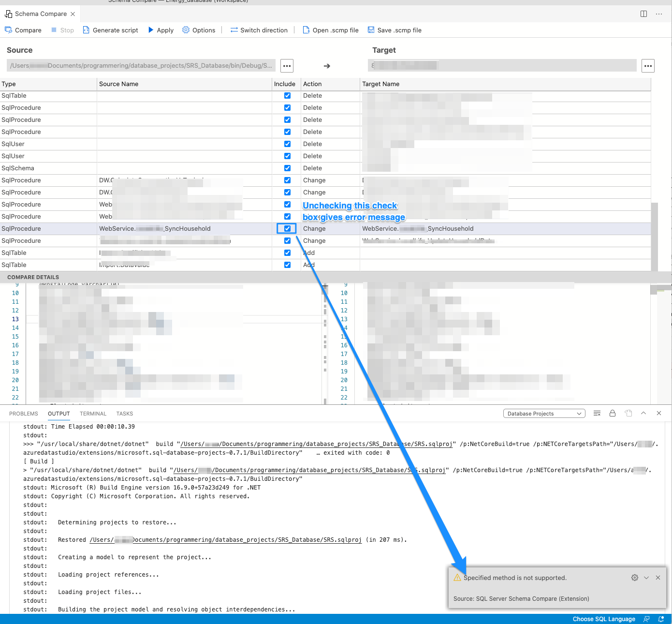
Task: Open the Generate script tool
Action: point(110,30)
